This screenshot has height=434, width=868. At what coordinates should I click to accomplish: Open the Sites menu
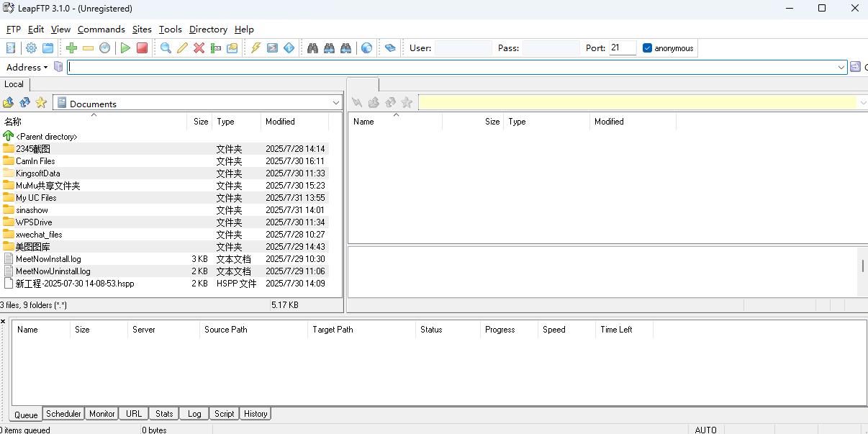(x=142, y=30)
